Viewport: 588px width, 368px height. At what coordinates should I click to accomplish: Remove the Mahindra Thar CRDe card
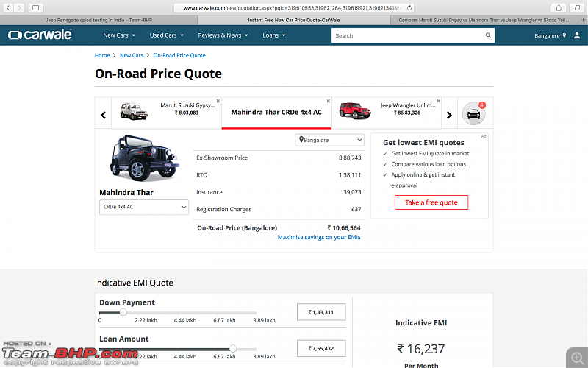coord(328,101)
